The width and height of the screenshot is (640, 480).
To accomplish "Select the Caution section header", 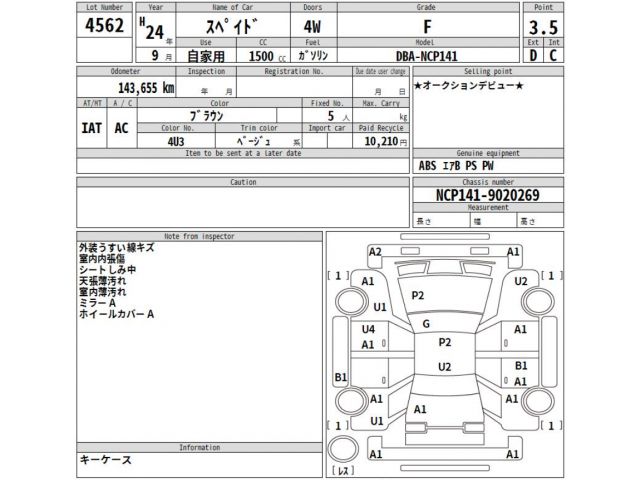I will (x=243, y=182).
